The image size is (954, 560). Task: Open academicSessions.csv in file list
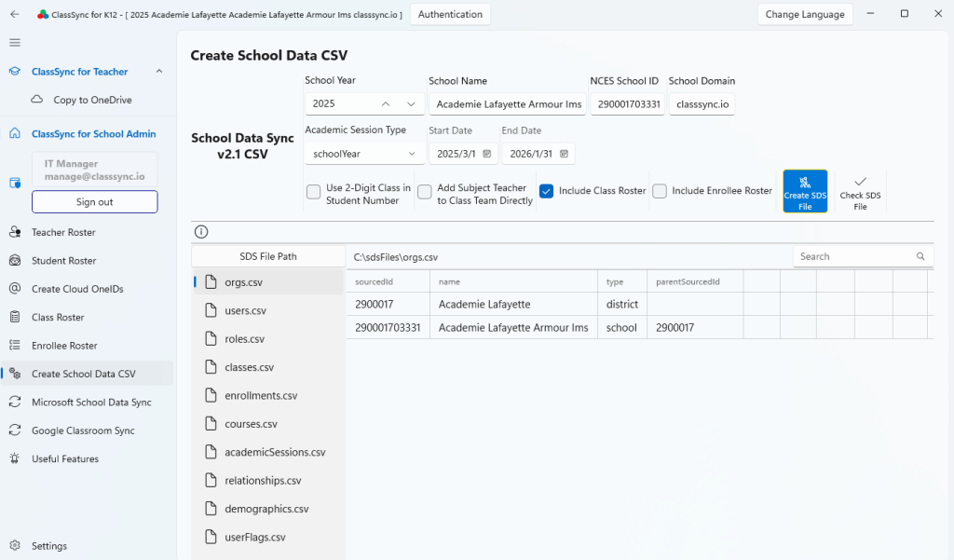[x=268, y=452]
